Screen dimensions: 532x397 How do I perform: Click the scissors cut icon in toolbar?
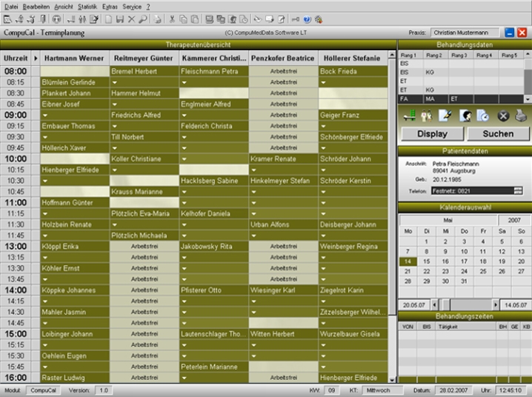(x=172, y=19)
